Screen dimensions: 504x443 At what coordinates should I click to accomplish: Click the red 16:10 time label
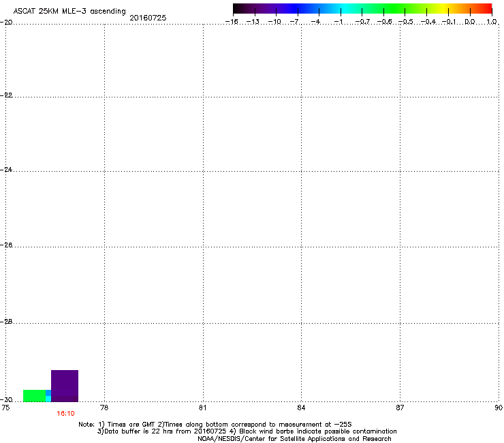click(x=65, y=414)
